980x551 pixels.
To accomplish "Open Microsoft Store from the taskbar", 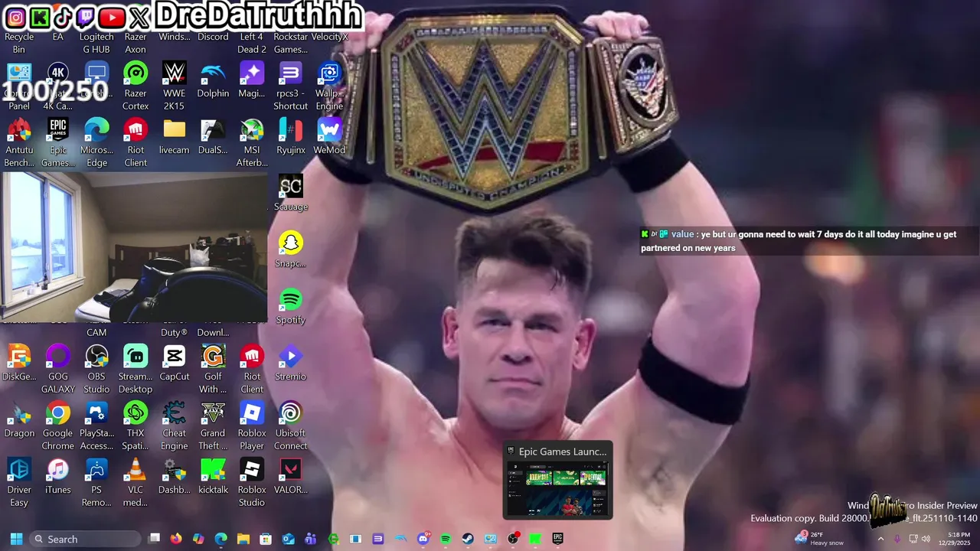I will (266, 539).
